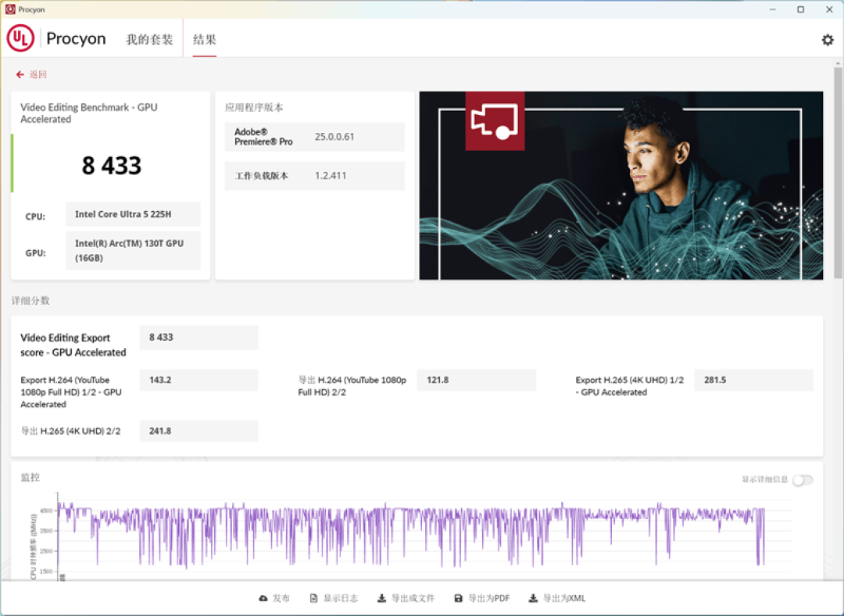Open settings with the gear icon
This screenshot has width=844, height=616.
[x=828, y=40]
